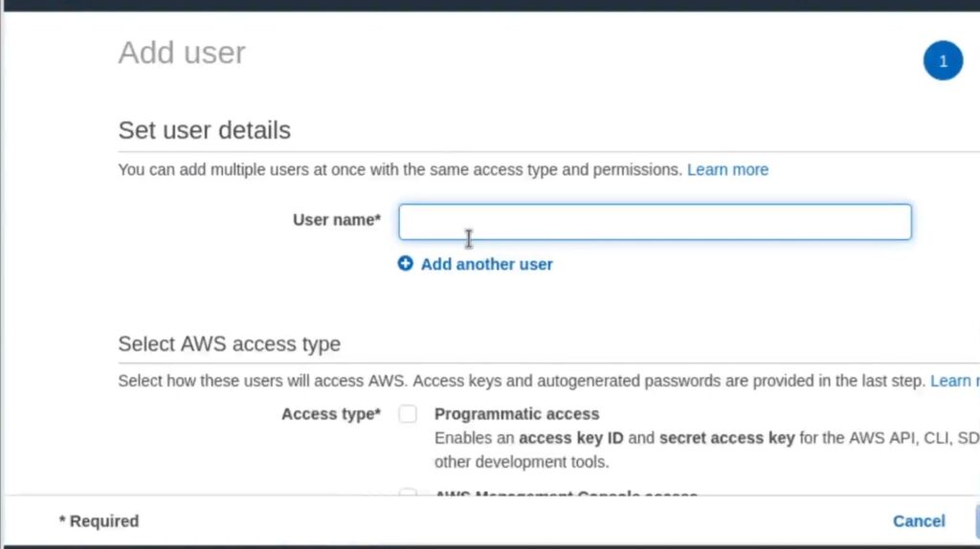Click the User name* field label

(336, 220)
